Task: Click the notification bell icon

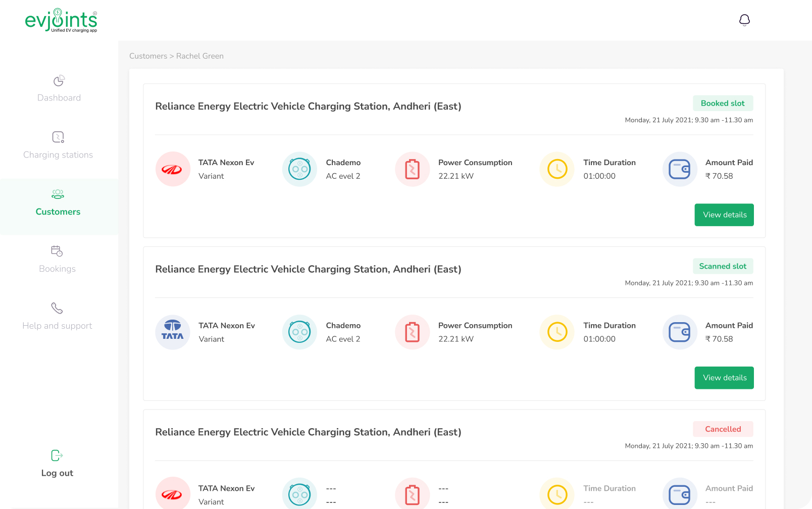Action: pos(744,20)
